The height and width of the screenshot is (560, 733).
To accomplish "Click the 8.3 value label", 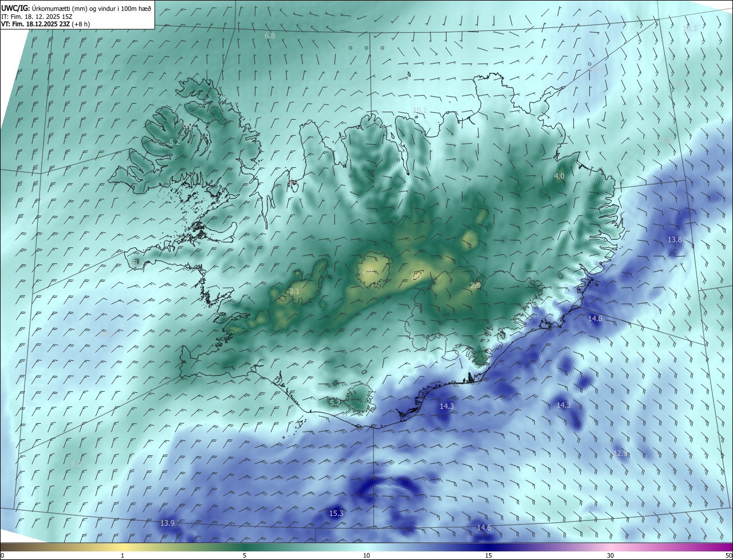I will (x=667, y=140).
